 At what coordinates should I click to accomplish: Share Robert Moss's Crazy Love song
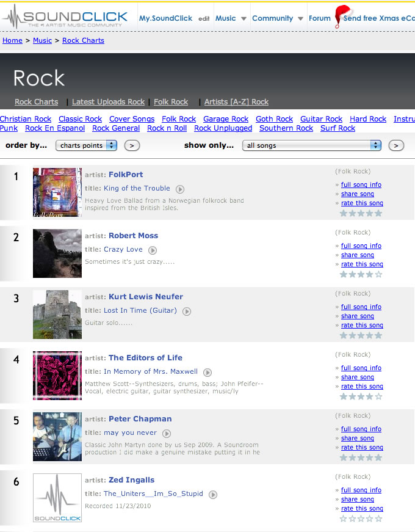pos(358,255)
